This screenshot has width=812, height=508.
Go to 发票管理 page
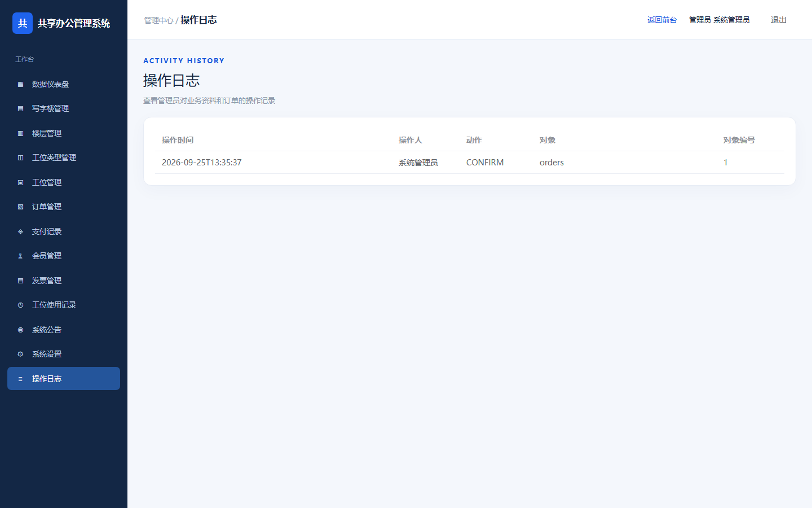coord(64,281)
